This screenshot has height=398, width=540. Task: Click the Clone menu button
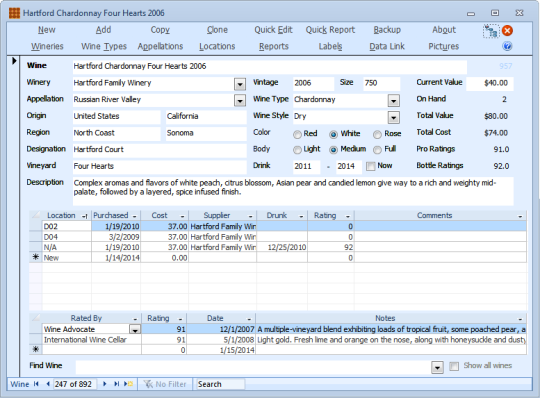coord(217,30)
